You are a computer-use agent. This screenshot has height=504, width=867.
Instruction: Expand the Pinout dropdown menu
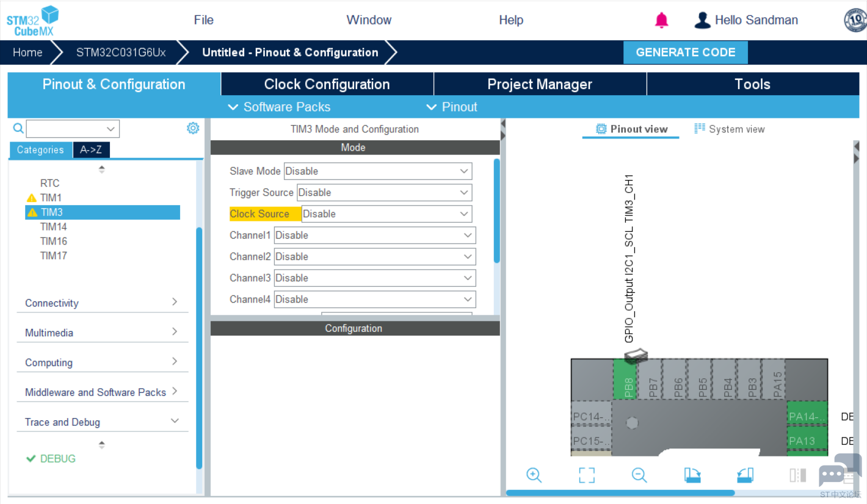click(452, 107)
